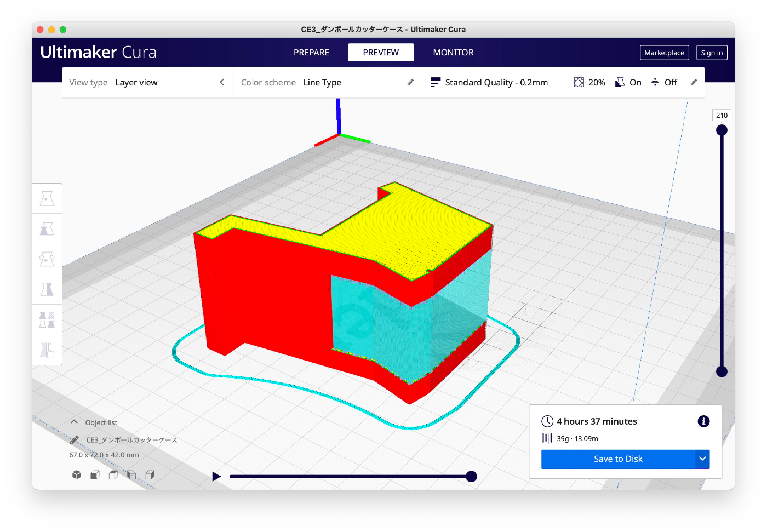Switch to top view cube icon

113,474
